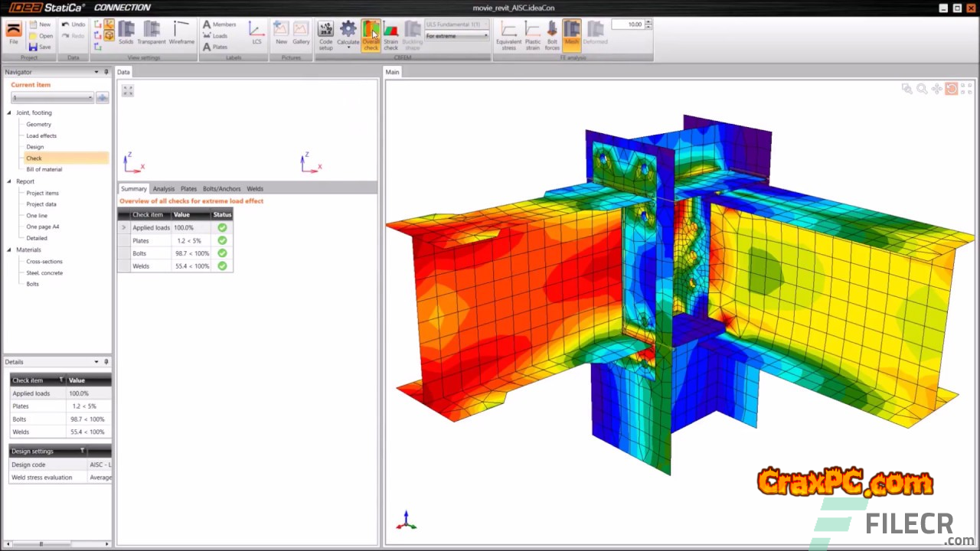Image resolution: width=980 pixels, height=551 pixels.
Task: Open the Welds results tab
Action: coord(255,188)
